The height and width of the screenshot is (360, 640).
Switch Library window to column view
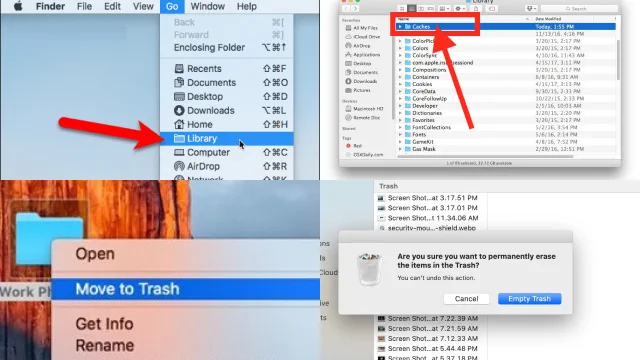[x=421, y=9]
